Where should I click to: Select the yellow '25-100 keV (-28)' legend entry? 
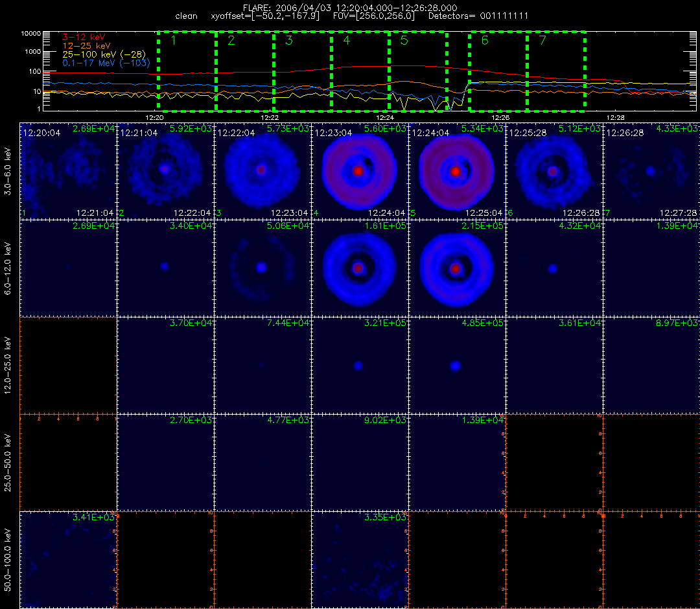(104, 54)
